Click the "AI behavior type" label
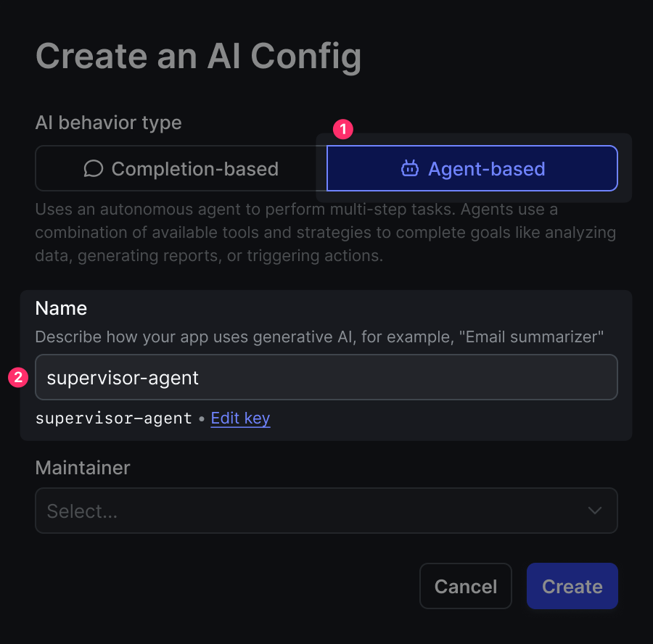The image size is (653, 644). pyautogui.click(x=108, y=123)
